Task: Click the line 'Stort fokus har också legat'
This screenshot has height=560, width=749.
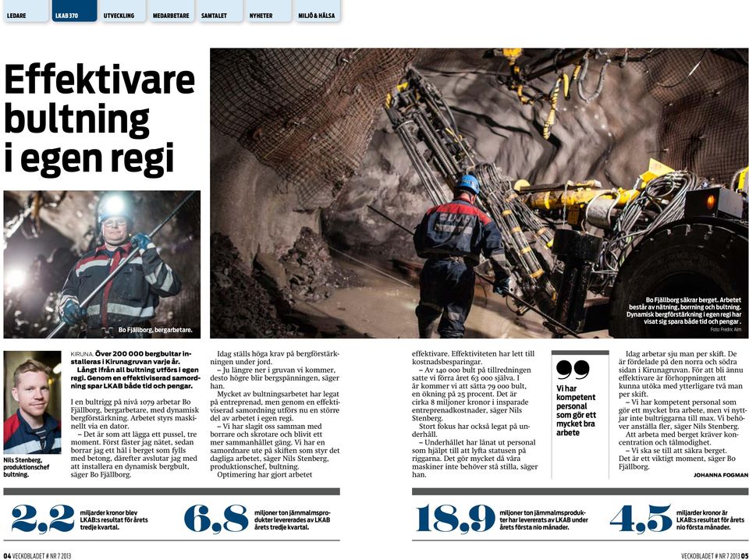Action: click(470, 431)
